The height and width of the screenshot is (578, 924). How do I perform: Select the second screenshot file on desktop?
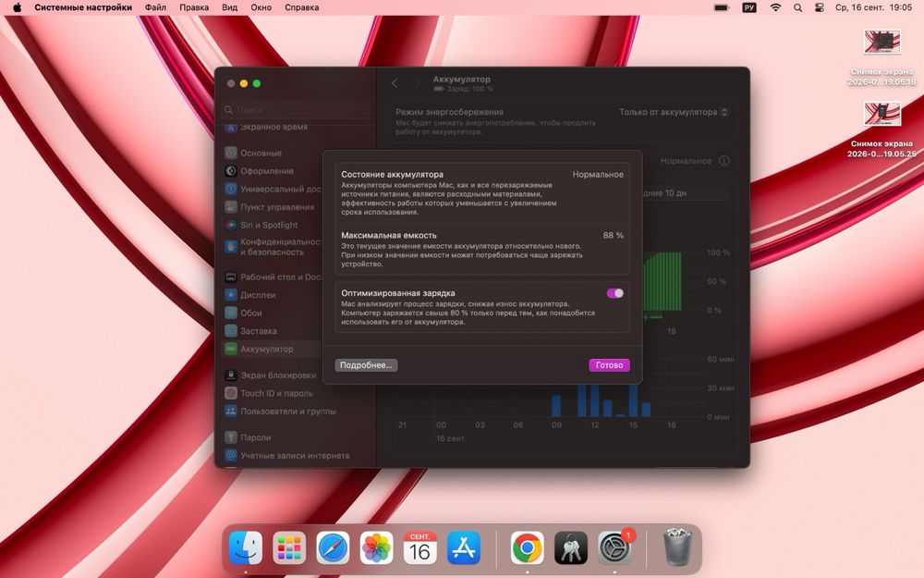pos(882,129)
